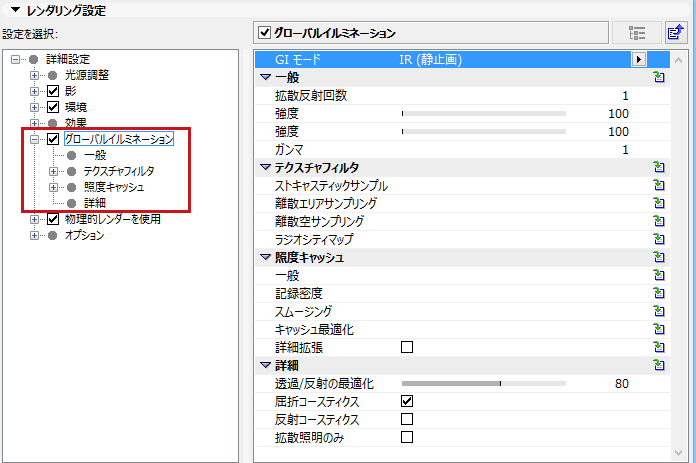The width and height of the screenshot is (696, 463).
Task: Disable the 屈折コースティクス checkbox
Action: (407, 401)
